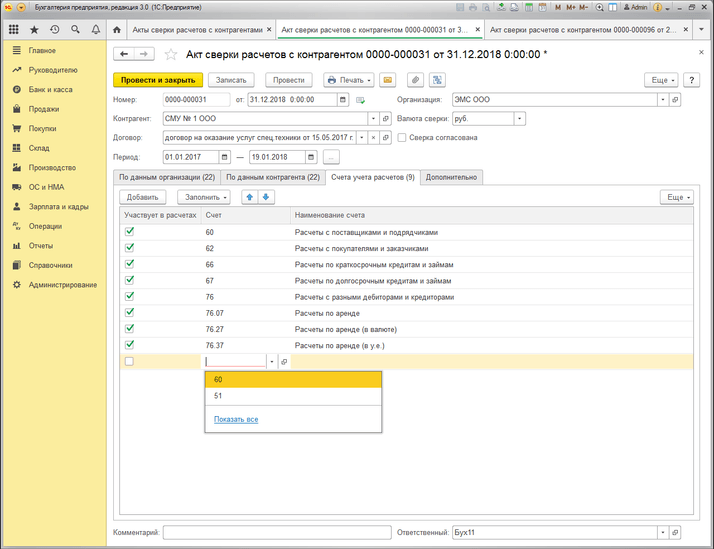This screenshot has width=714, height=549.
Task: Move row up with blue up arrow
Action: coord(250,197)
